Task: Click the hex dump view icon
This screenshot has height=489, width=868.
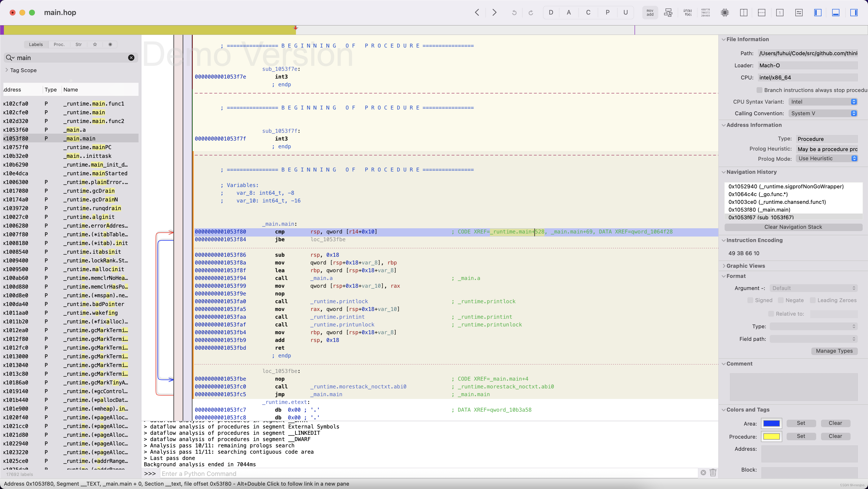Action: (x=706, y=13)
